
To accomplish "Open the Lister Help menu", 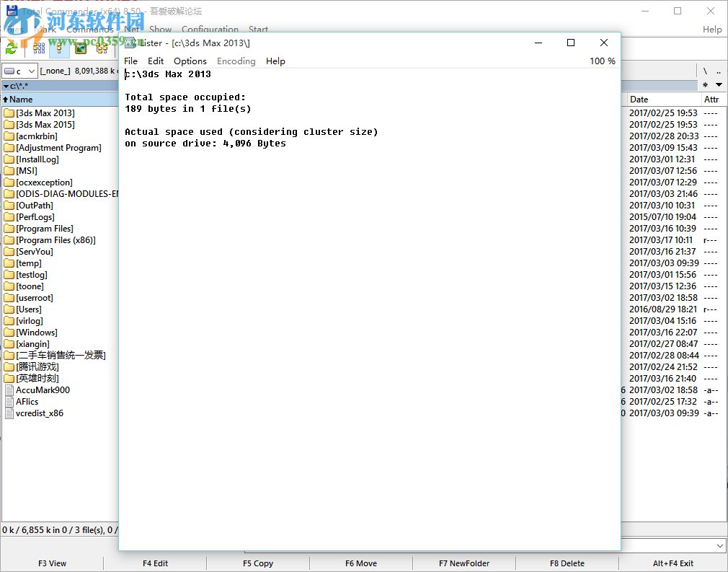I will (275, 61).
